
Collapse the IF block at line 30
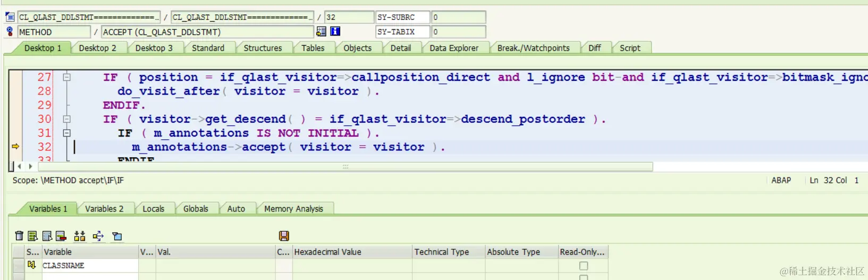coord(67,119)
